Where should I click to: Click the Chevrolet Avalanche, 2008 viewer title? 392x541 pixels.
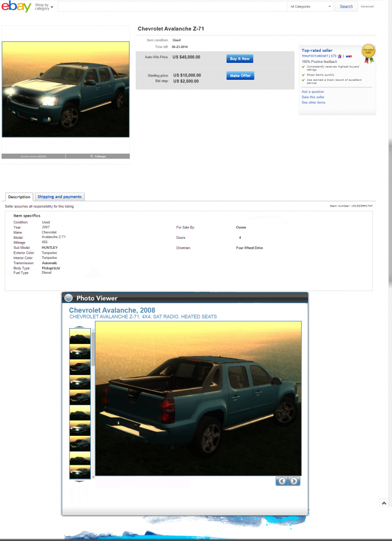tap(112, 310)
